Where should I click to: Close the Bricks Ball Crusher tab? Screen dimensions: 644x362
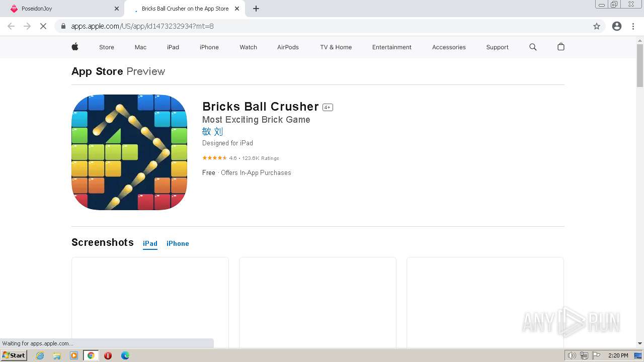237,9
